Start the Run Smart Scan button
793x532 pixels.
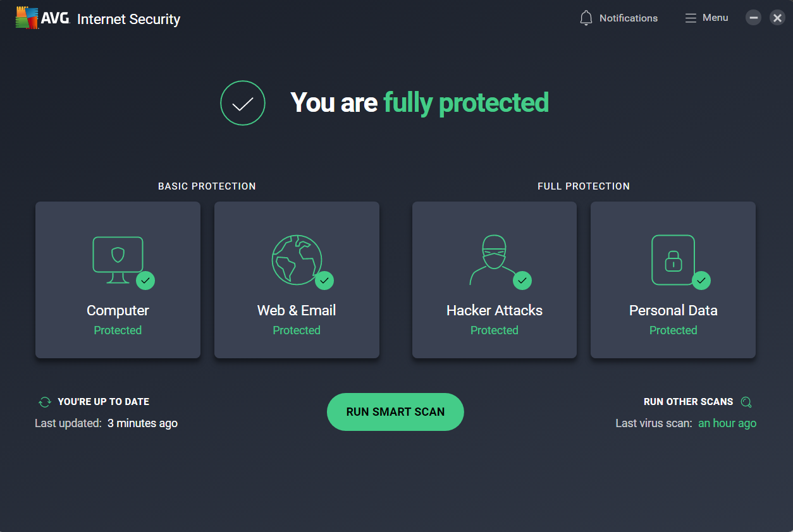click(x=395, y=412)
